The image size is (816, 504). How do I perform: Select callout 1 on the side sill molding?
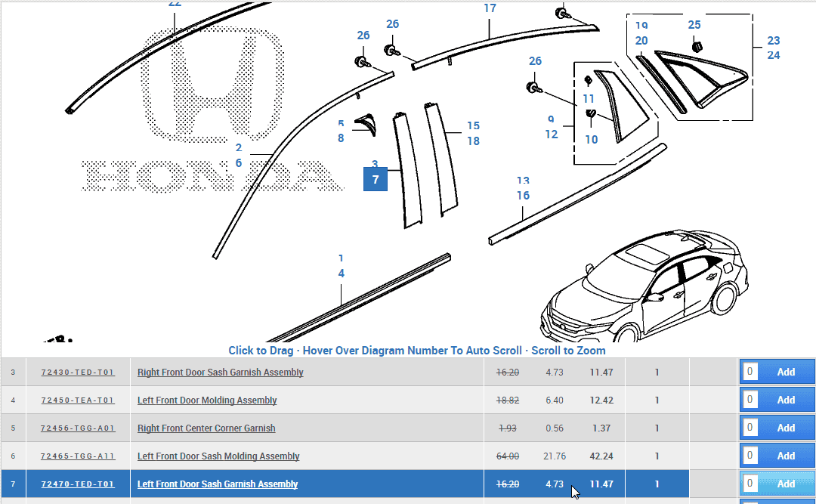(x=342, y=259)
